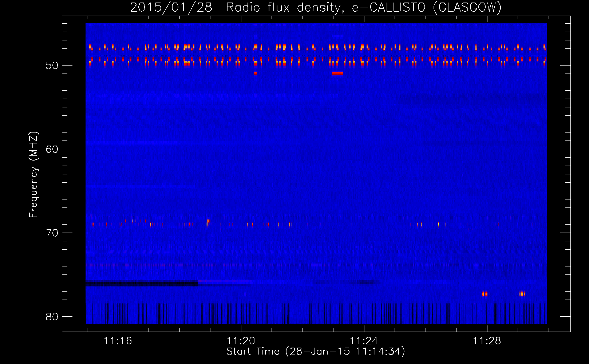
Task: Click the plot title 'Radio flux density, e-CALLISTO (GLASGOW)'
Action: pos(363,7)
